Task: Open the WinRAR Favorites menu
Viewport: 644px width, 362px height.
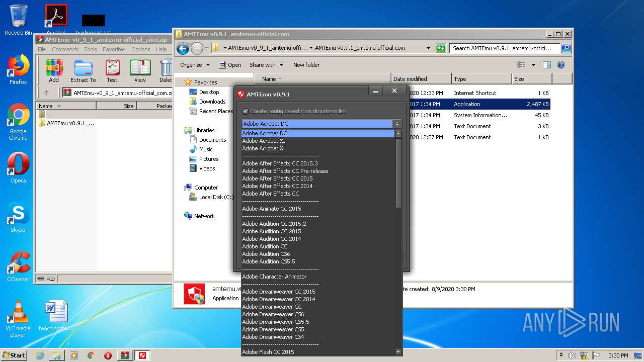Action: tap(114, 49)
